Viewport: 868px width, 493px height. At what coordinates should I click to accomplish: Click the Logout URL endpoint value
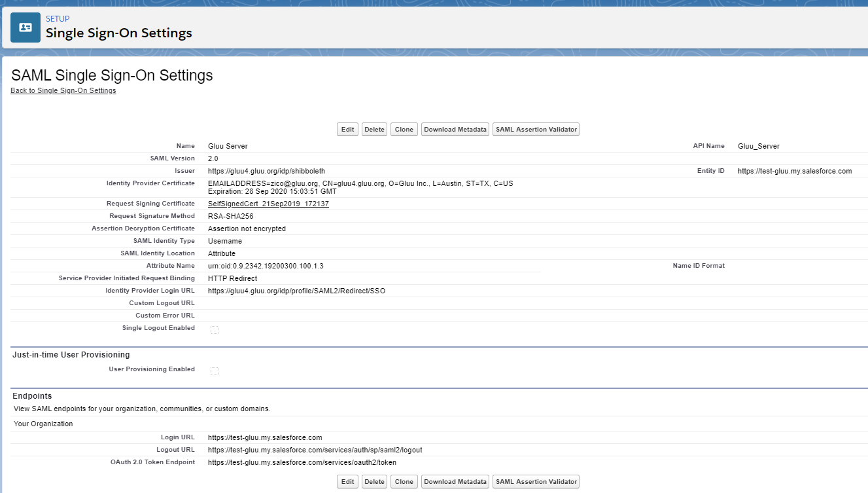315,450
